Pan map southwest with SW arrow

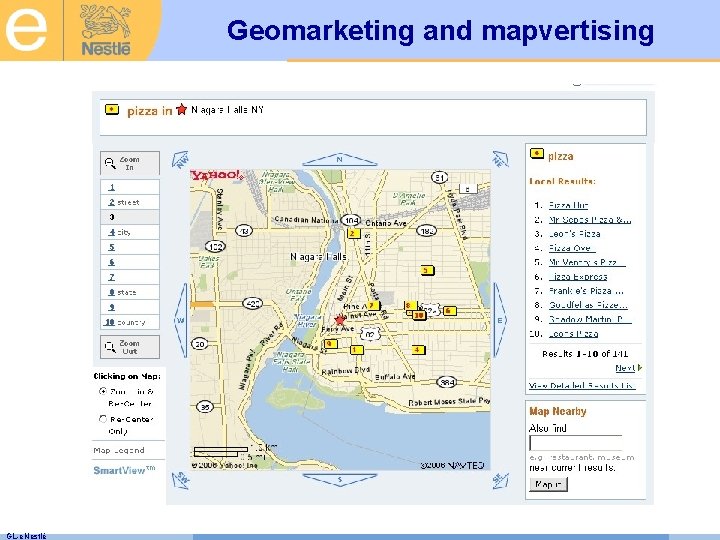180,480
